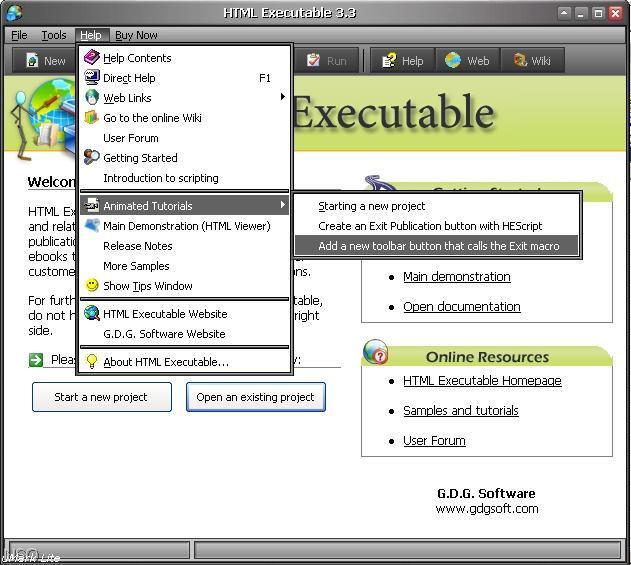Click the Show Tips smiley icon
631x565 pixels.
(92, 285)
